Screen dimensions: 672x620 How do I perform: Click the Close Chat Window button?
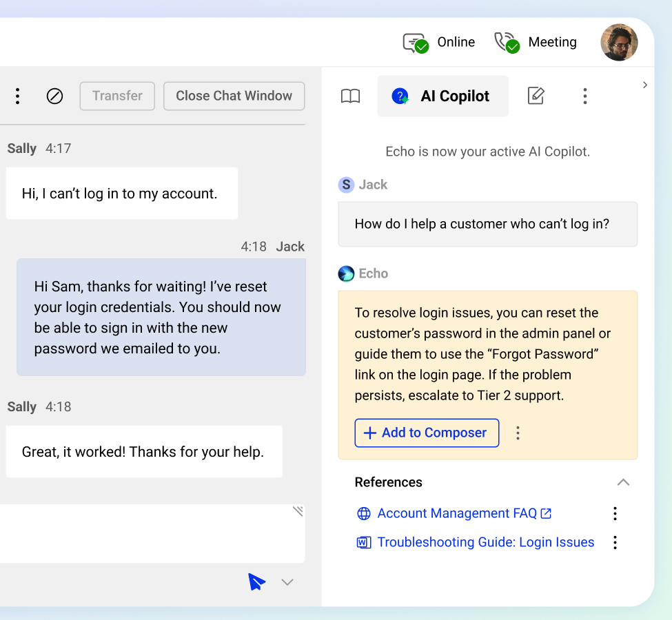coord(234,96)
